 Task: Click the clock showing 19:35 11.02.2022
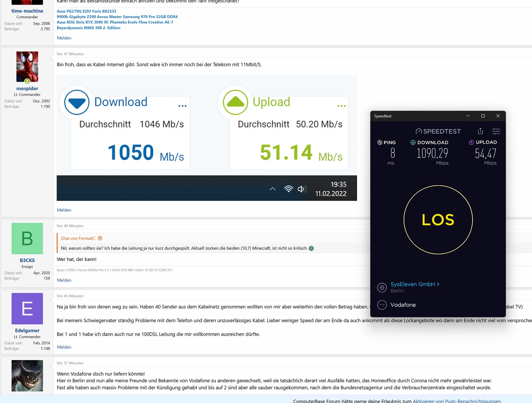tap(331, 189)
